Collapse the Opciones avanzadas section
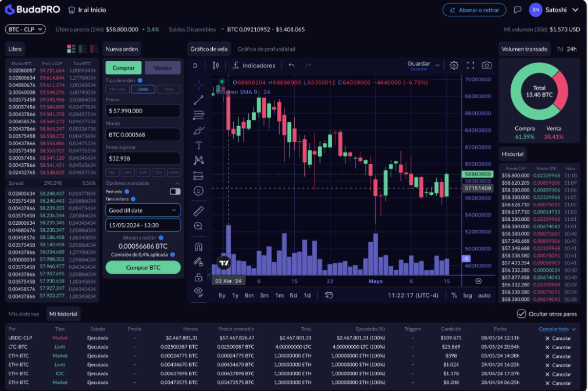The height and width of the screenshot is (391, 588). [177, 183]
